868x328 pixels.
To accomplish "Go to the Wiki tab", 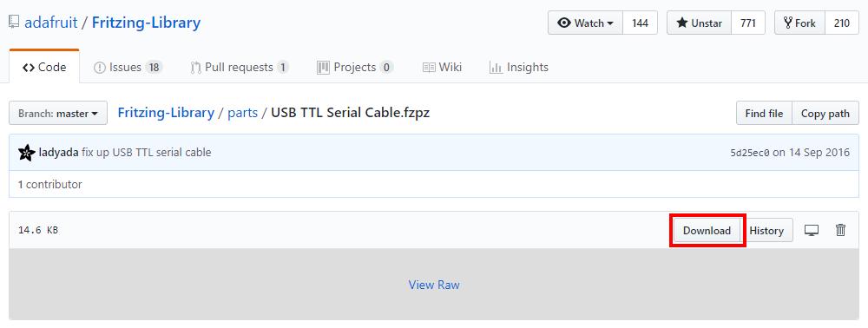I will [442, 68].
